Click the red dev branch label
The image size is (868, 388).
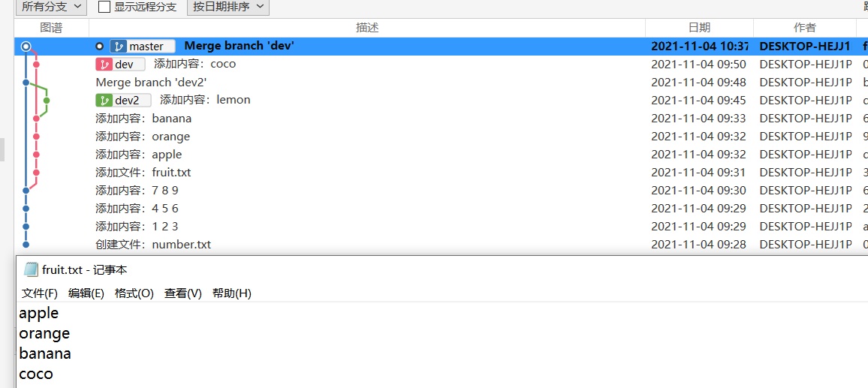pyautogui.click(x=120, y=65)
